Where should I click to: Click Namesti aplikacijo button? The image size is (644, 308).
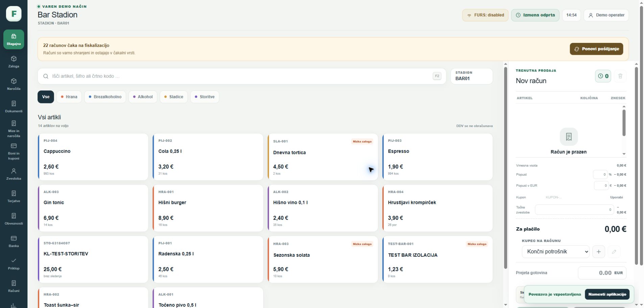(x=607, y=294)
